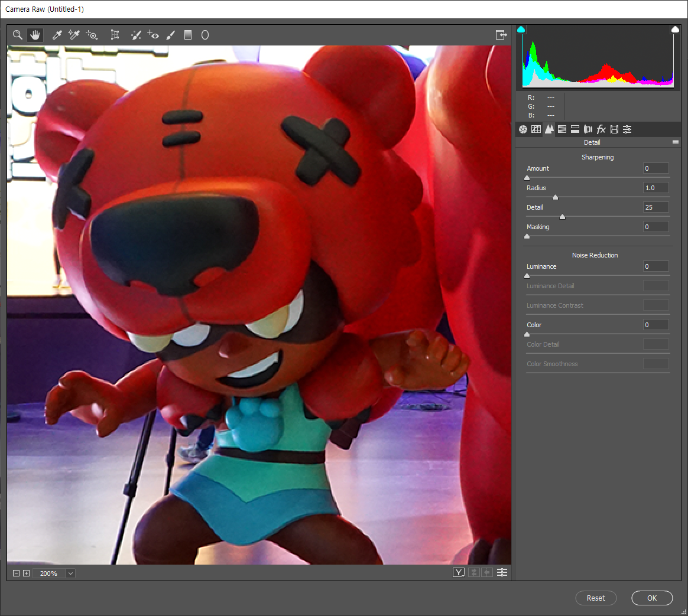Click the Masking slider handle
688x616 pixels.
pos(527,236)
